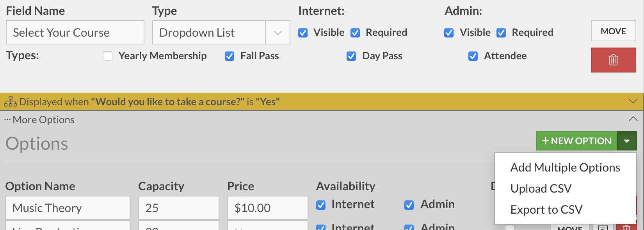Choose Add Multiple Options
Screen dimensions: 644x230
point(565,167)
